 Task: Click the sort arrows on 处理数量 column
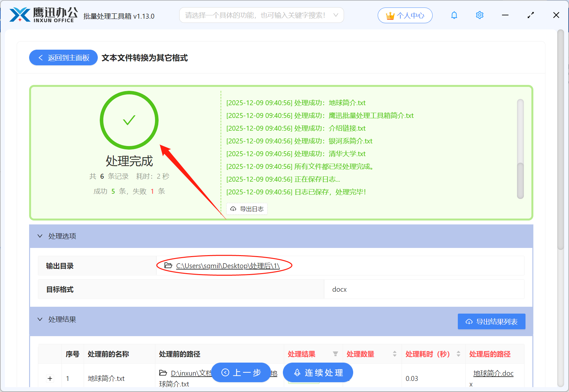coord(394,354)
